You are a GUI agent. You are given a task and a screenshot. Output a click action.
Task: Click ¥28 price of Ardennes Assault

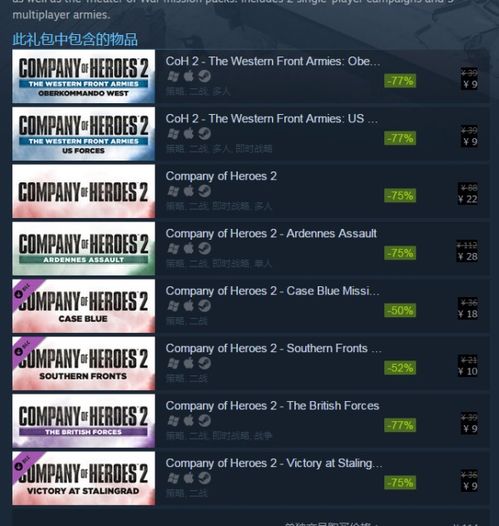[468, 257]
